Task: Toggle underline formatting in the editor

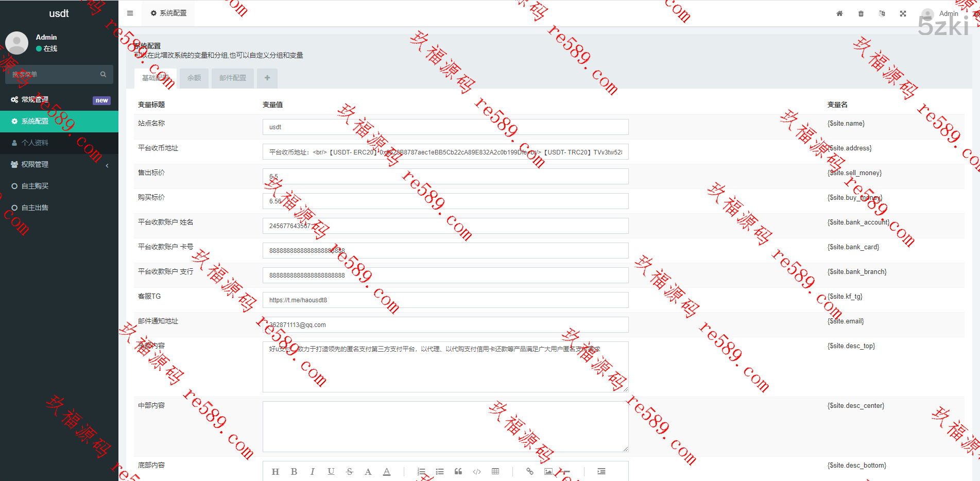Action: pyautogui.click(x=331, y=472)
